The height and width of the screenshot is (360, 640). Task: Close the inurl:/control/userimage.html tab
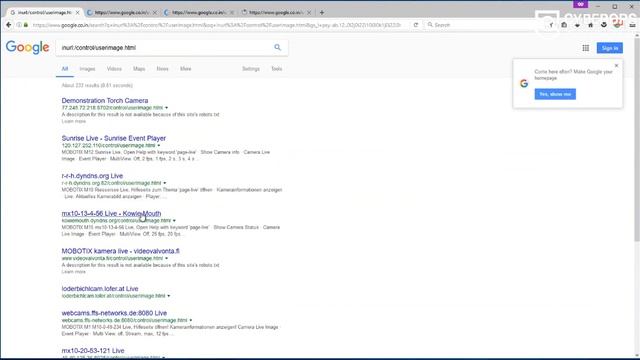[78, 13]
